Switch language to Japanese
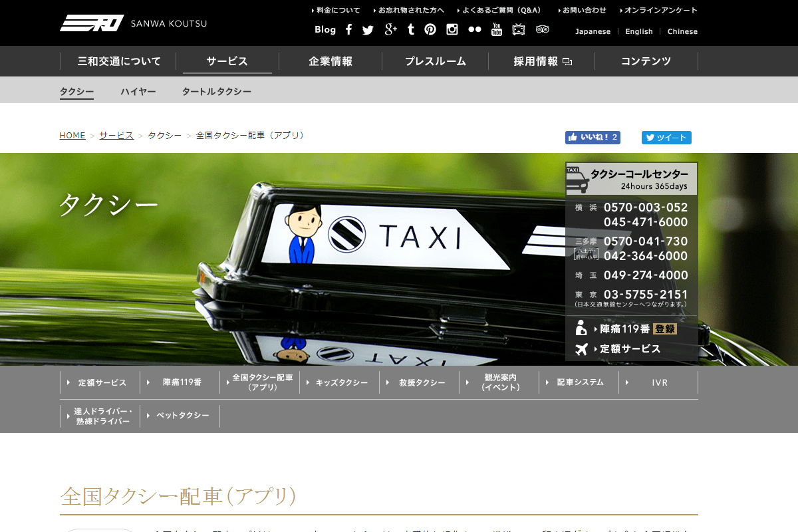 click(593, 31)
